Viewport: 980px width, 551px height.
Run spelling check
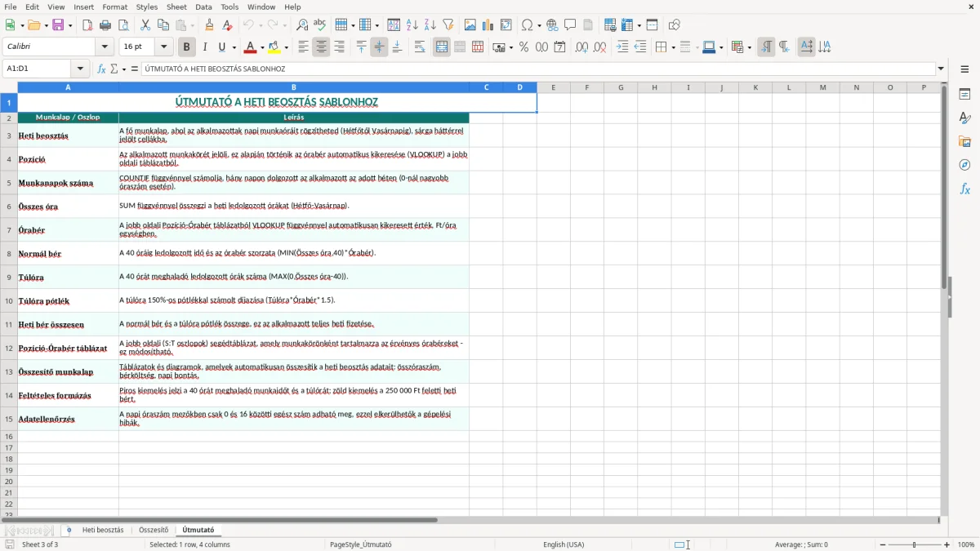point(320,25)
